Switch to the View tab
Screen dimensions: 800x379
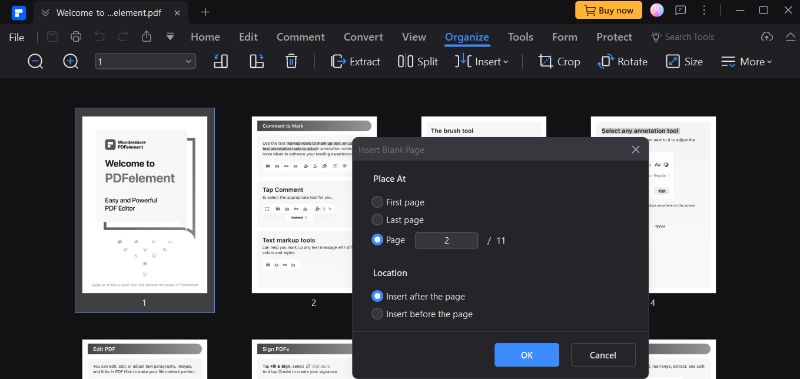(414, 37)
